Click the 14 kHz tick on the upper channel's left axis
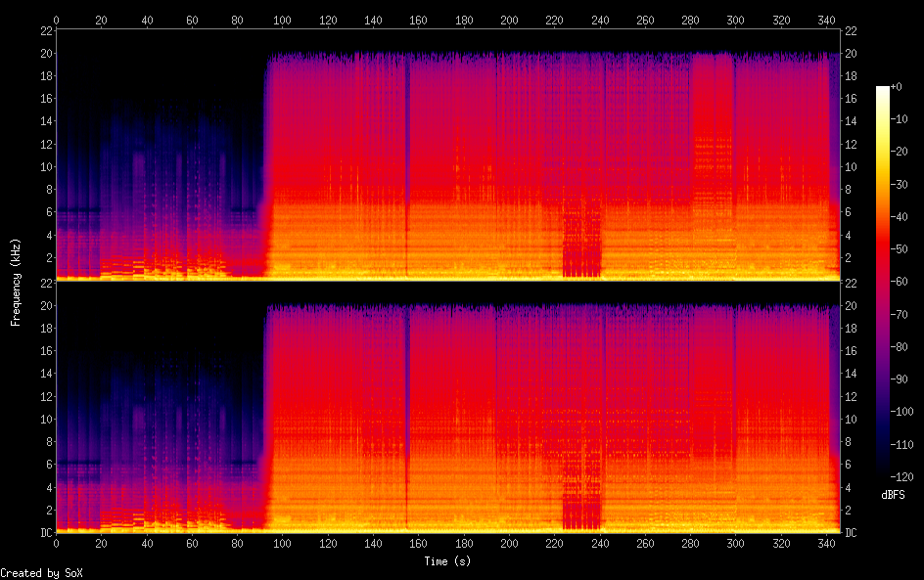924x580 pixels. [43, 121]
